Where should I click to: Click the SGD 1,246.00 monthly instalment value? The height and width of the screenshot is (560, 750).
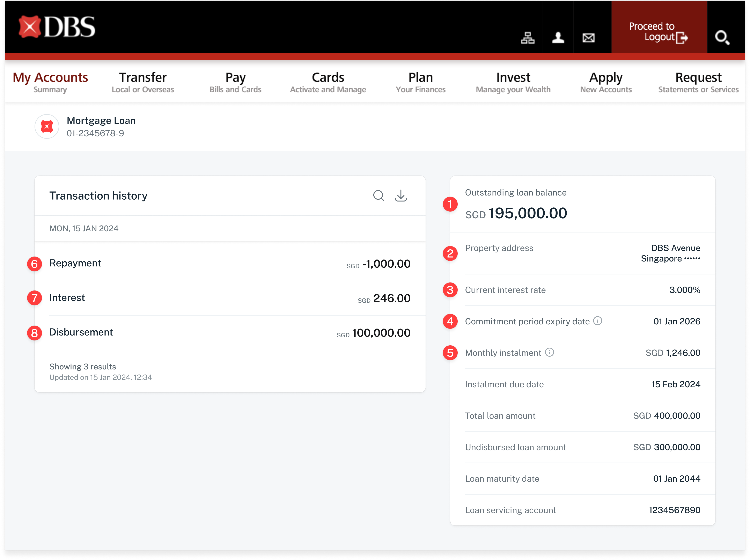(x=673, y=353)
